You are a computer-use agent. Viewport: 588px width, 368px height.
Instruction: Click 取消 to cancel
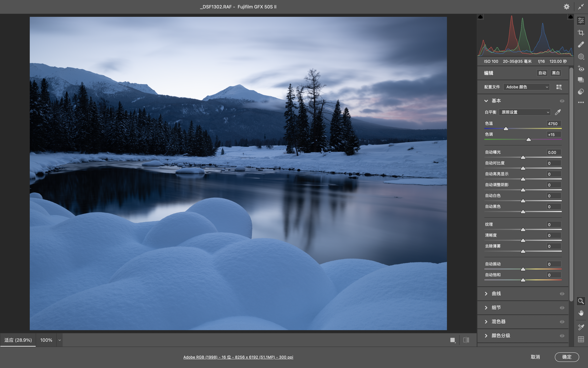(x=535, y=357)
